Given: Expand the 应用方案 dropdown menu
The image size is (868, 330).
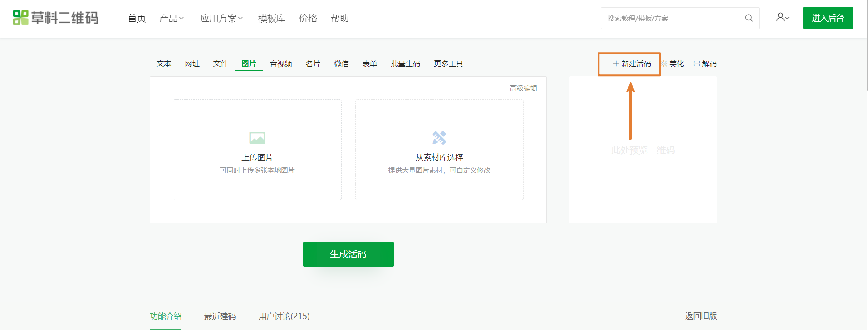Looking at the screenshot, I should (221, 18).
